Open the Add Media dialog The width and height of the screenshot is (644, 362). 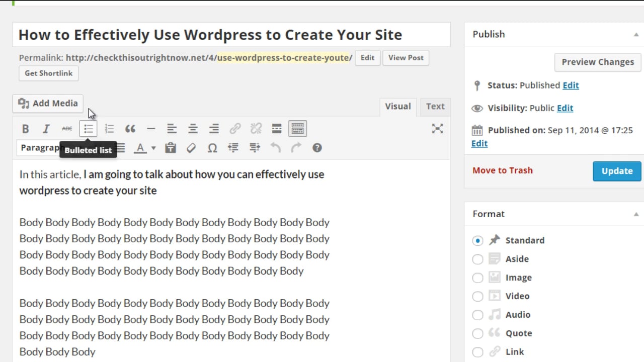pos(47,103)
